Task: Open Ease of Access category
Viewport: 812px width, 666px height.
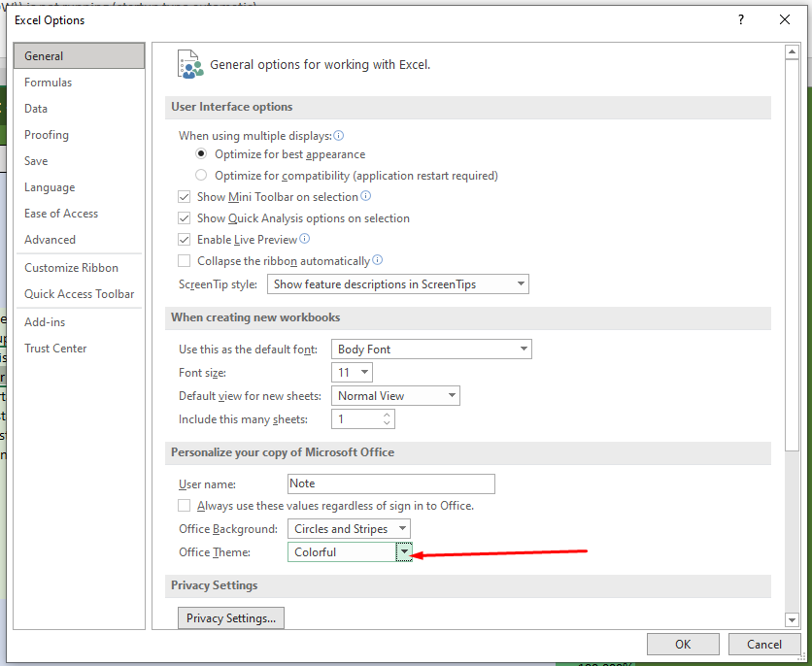Action: [x=80, y=214]
